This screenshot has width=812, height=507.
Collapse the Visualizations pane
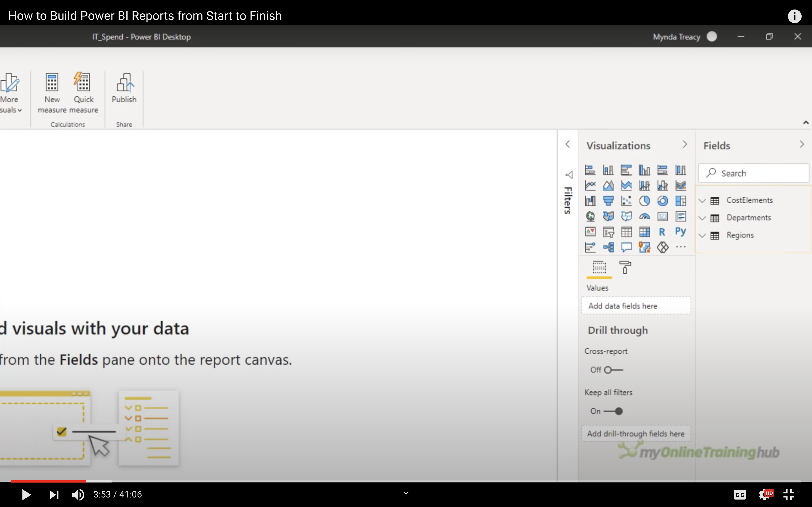point(684,145)
